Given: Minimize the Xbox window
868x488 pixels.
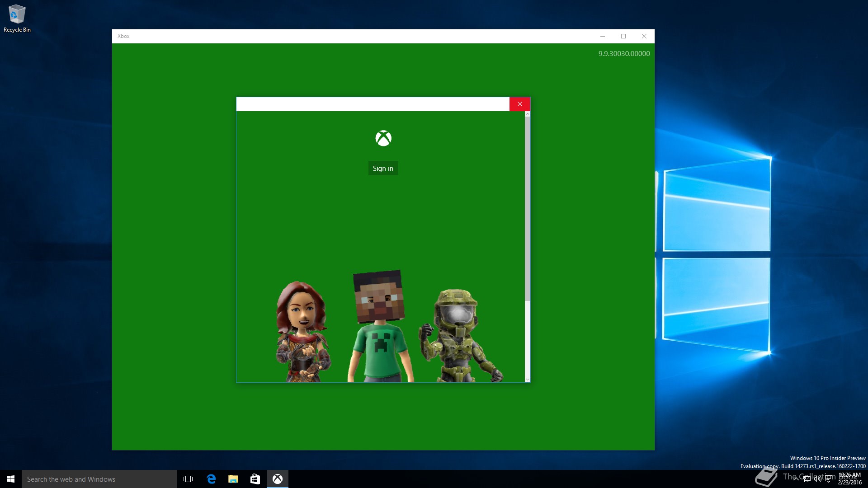Looking at the screenshot, I should (x=602, y=36).
